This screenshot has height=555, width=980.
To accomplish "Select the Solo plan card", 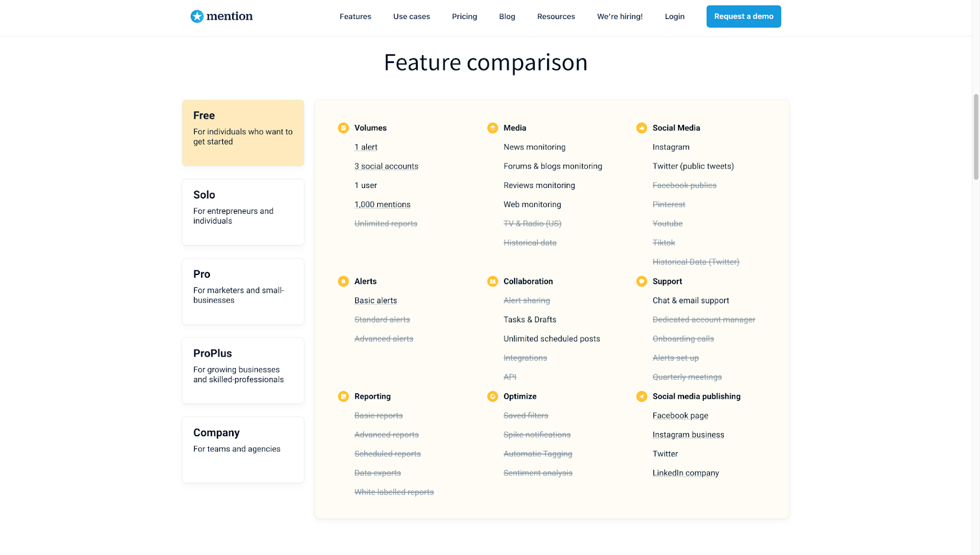I will click(243, 212).
